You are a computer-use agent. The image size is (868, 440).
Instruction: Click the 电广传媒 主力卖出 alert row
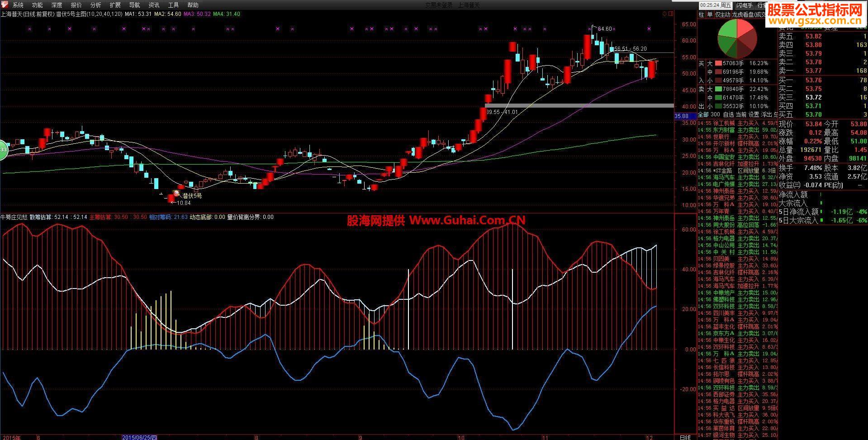[x=738, y=184]
